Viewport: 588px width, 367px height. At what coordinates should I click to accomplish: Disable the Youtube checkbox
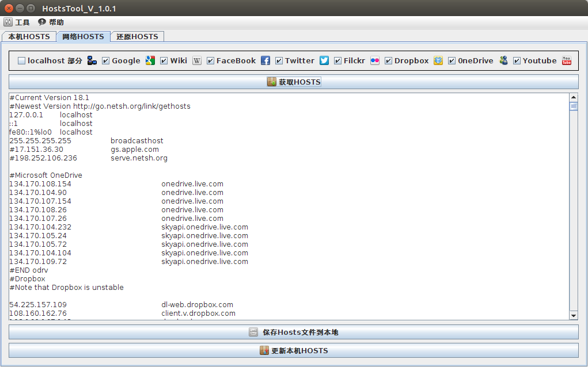[517, 60]
